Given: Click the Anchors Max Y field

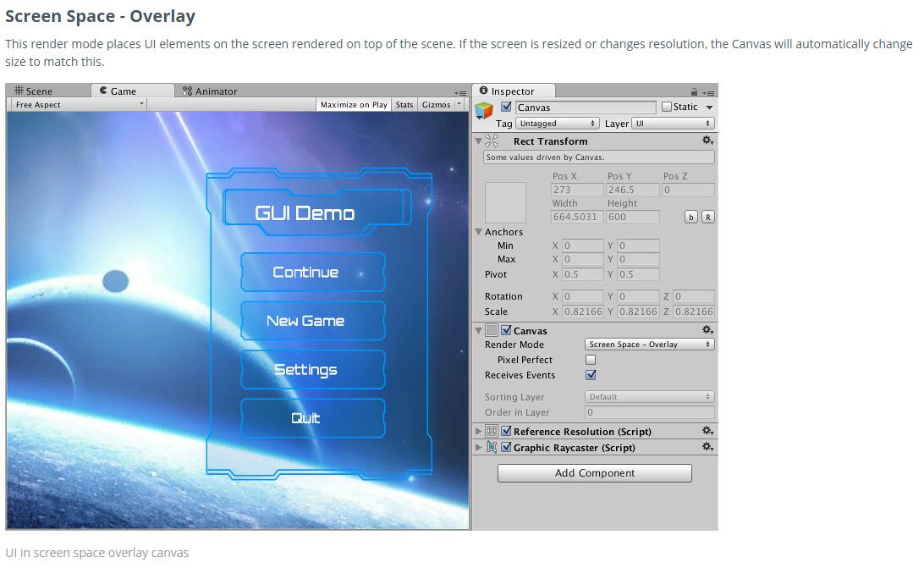Looking at the screenshot, I should (638, 260).
